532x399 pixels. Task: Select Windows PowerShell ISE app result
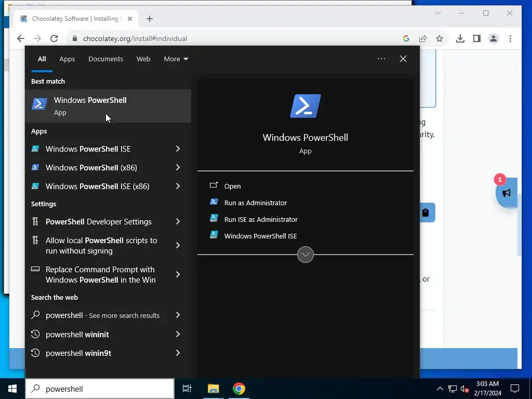pyautogui.click(x=88, y=149)
